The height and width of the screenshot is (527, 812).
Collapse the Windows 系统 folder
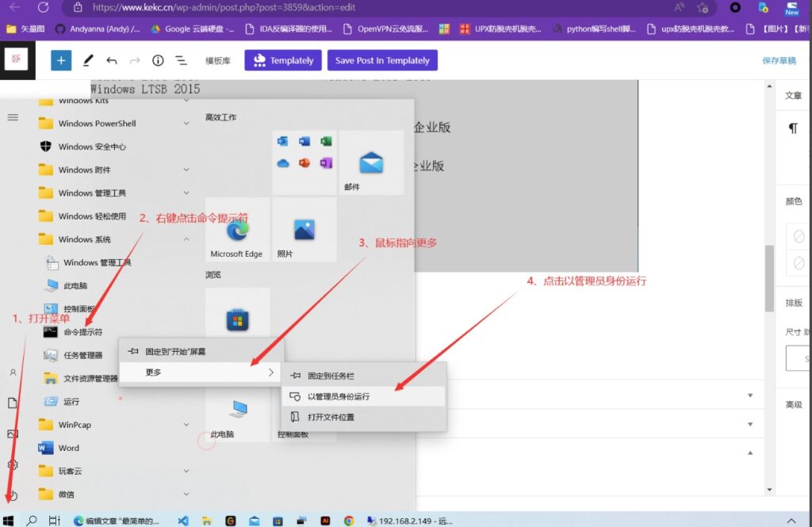(185, 239)
